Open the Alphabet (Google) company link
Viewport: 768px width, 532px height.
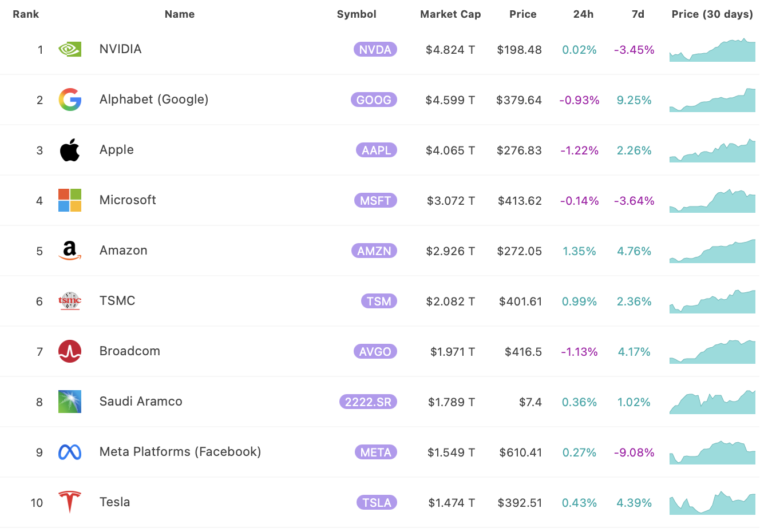tap(154, 100)
